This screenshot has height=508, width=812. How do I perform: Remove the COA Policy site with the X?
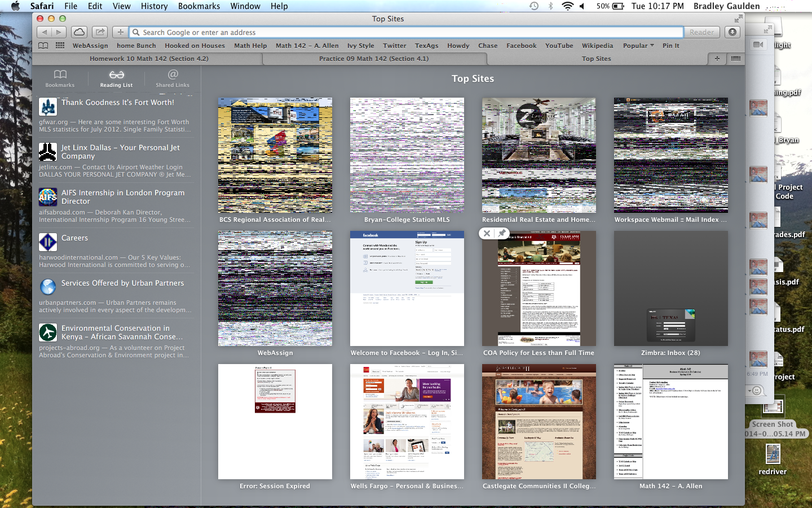pyautogui.click(x=487, y=233)
